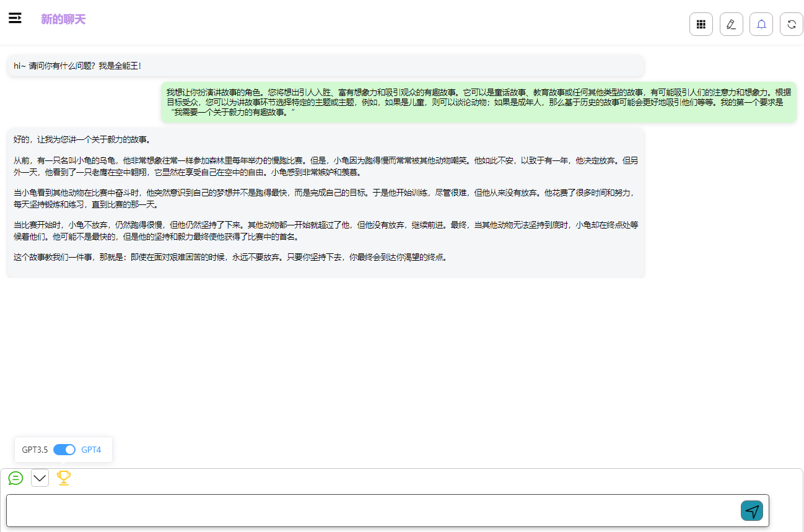The image size is (804, 532).
Task: Click the yellow trophy icon
Action: tap(64, 477)
